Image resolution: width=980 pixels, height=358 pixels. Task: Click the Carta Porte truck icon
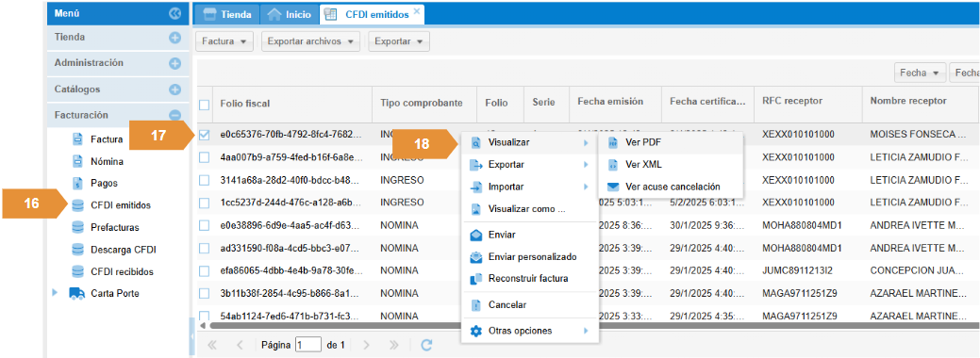pos(77,293)
